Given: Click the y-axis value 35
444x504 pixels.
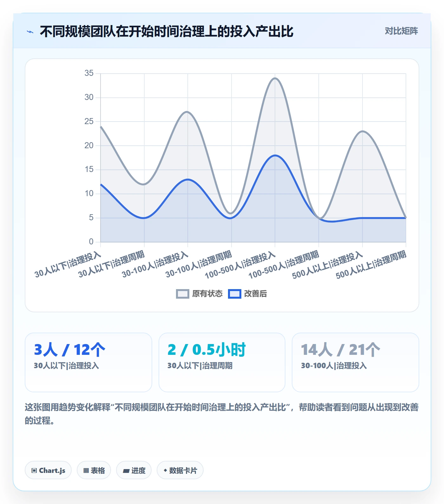Looking at the screenshot, I should coord(89,73).
